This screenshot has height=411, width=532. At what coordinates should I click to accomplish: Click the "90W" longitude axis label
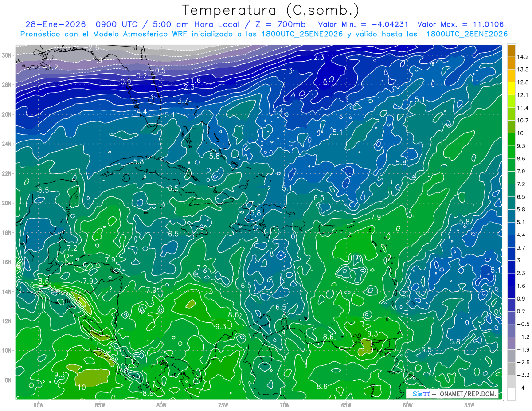[x=38, y=405]
